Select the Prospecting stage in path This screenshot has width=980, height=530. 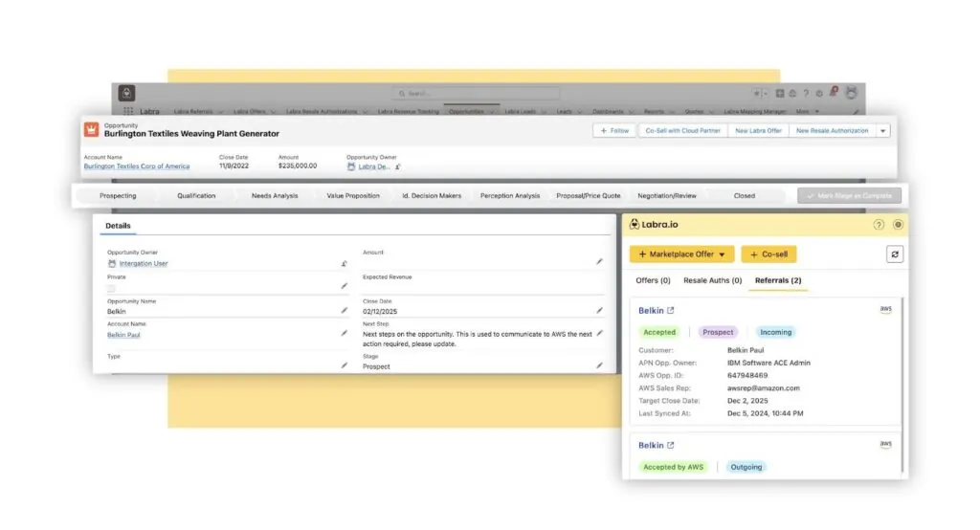[x=118, y=195]
